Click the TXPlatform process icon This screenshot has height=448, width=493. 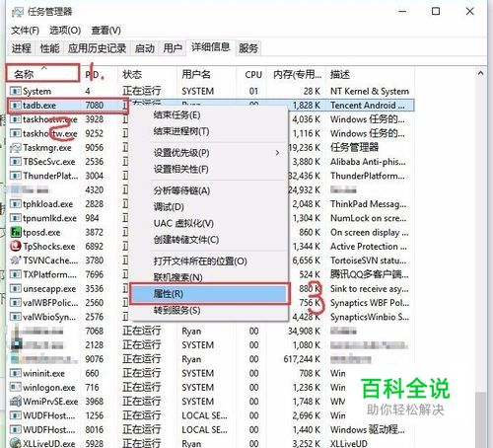[15, 274]
